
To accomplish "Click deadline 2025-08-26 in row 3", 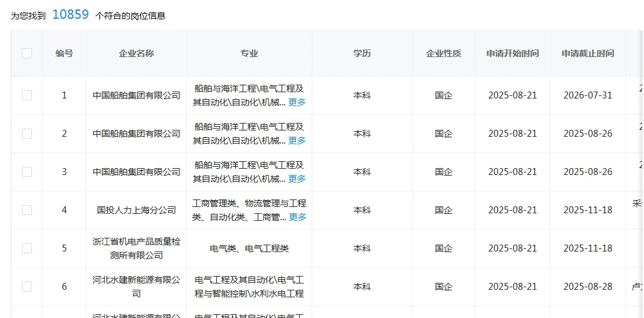I will pos(588,172).
